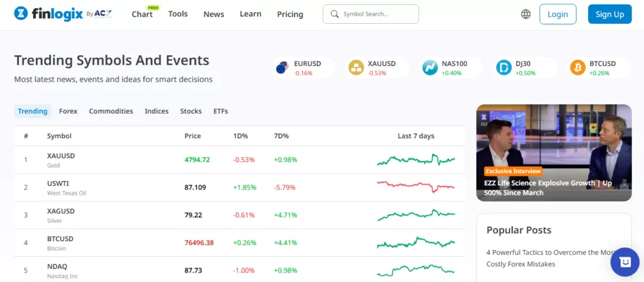
Task: Click the DJ30 ticker icon
Action: [x=504, y=68]
